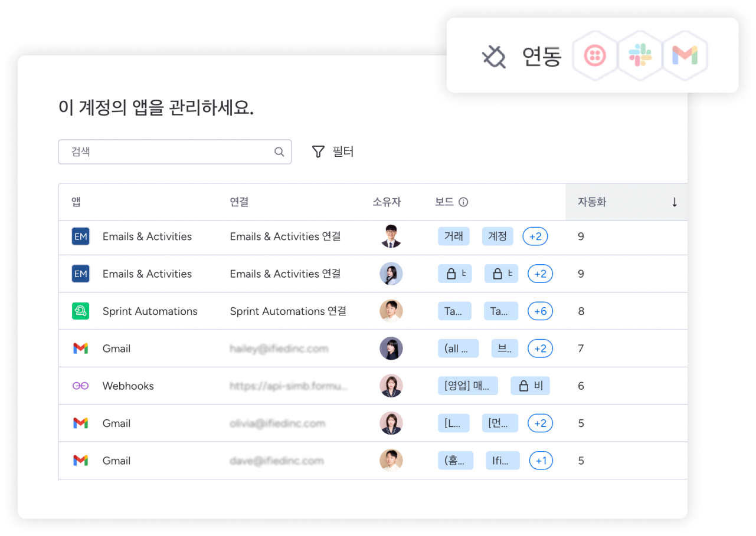
Task: Click the 거래 board tag
Action: click(454, 237)
